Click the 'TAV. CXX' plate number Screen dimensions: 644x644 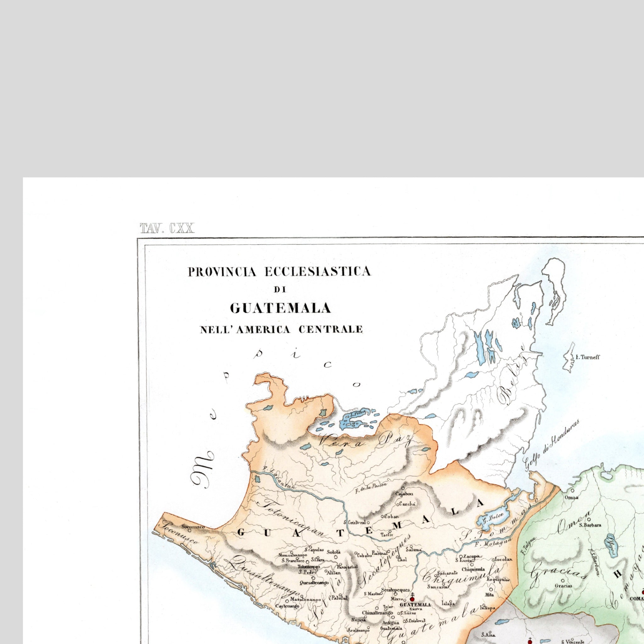[167, 228]
